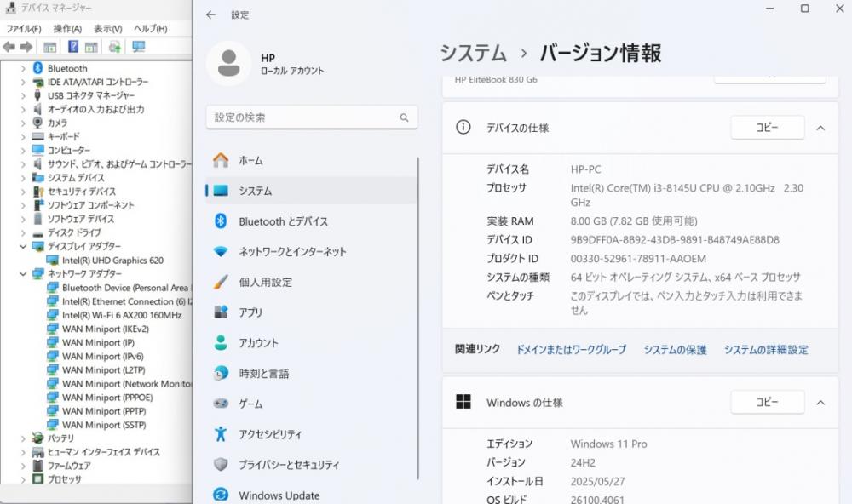Click the 設定の検索 search field
The image size is (852, 504).
(312, 117)
